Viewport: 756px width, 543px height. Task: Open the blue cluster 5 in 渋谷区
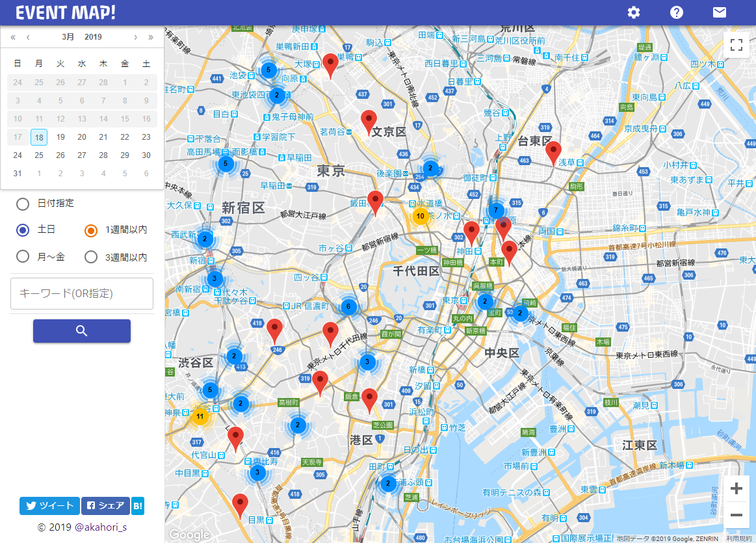pyautogui.click(x=210, y=390)
